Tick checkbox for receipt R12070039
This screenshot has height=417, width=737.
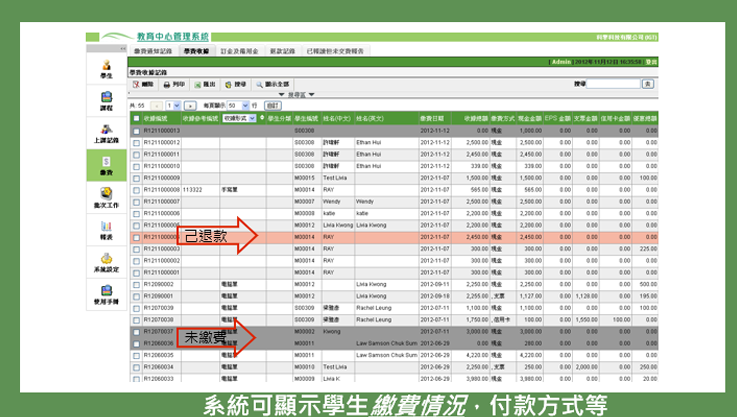tap(136, 308)
